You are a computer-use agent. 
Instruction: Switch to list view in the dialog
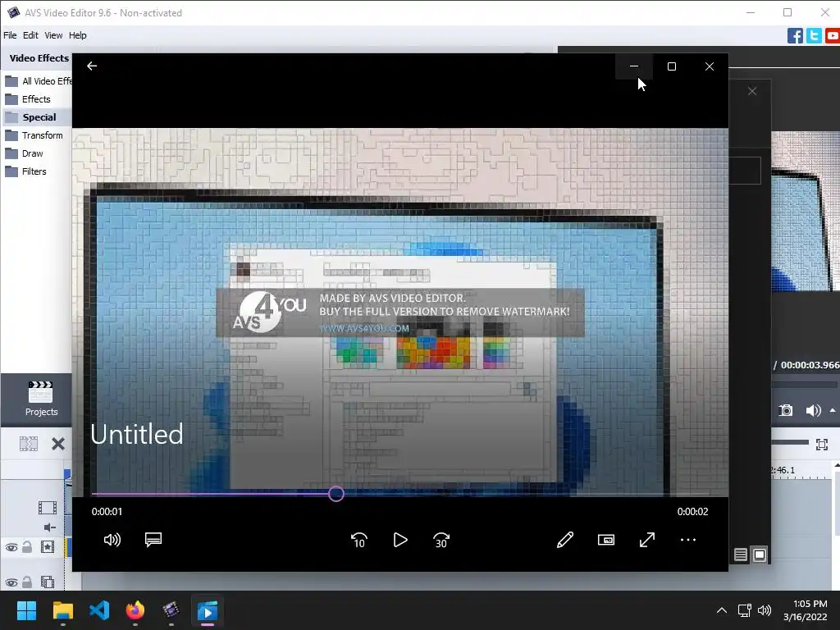click(x=741, y=555)
